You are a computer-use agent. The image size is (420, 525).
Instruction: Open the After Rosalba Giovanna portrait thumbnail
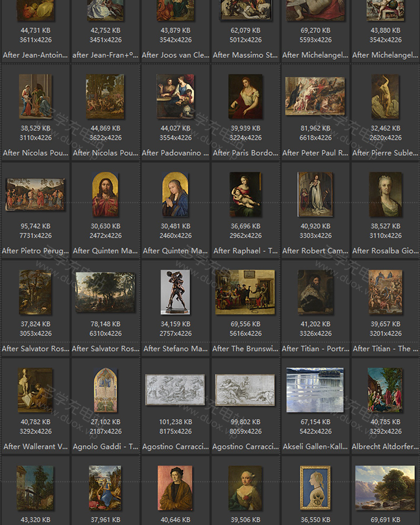coord(385,194)
